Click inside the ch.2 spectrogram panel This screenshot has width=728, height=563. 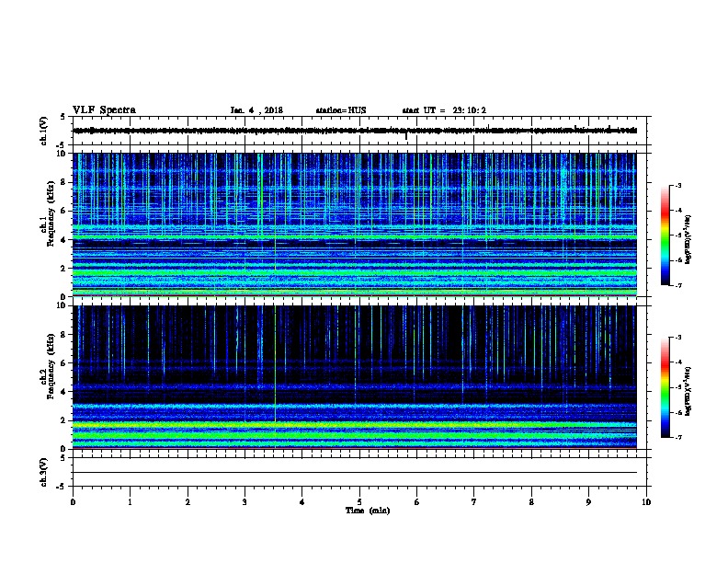point(355,377)
